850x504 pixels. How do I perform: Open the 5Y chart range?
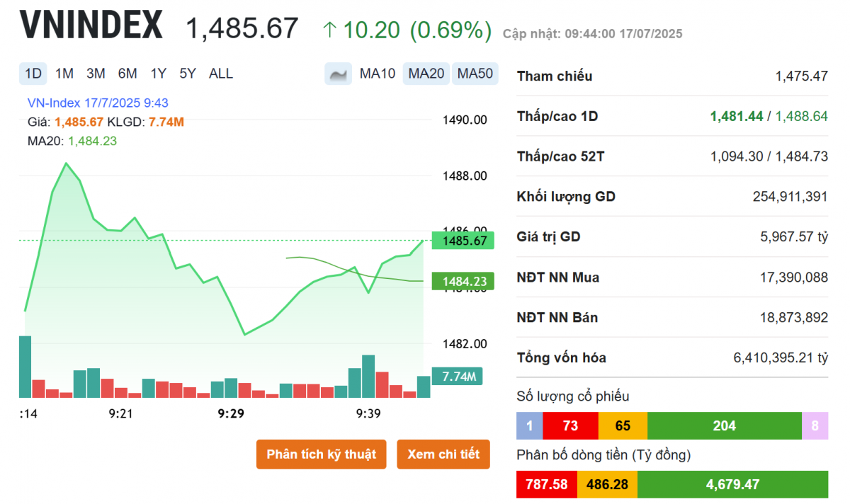pyautogui.click(x=188, y=74)
